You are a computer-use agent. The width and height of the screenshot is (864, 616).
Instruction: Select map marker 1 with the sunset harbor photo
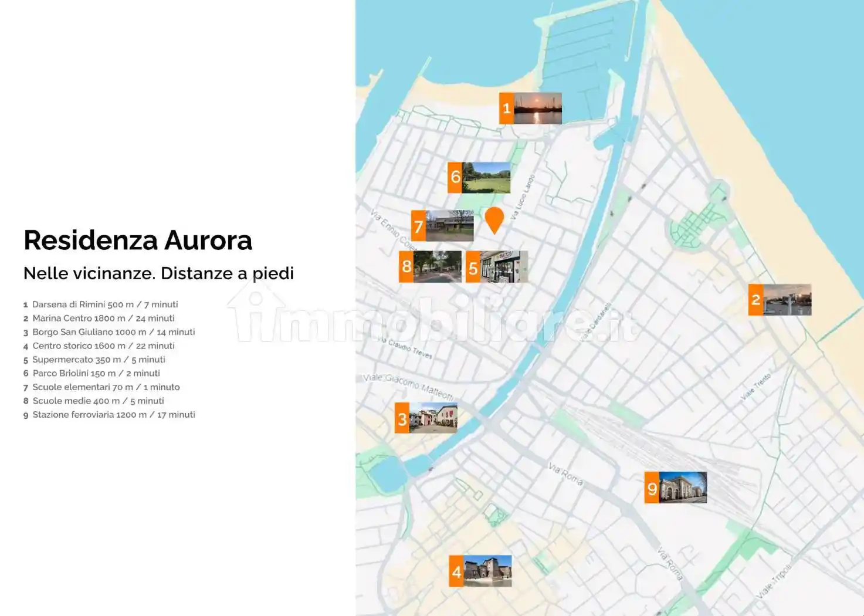coord(530,109)
